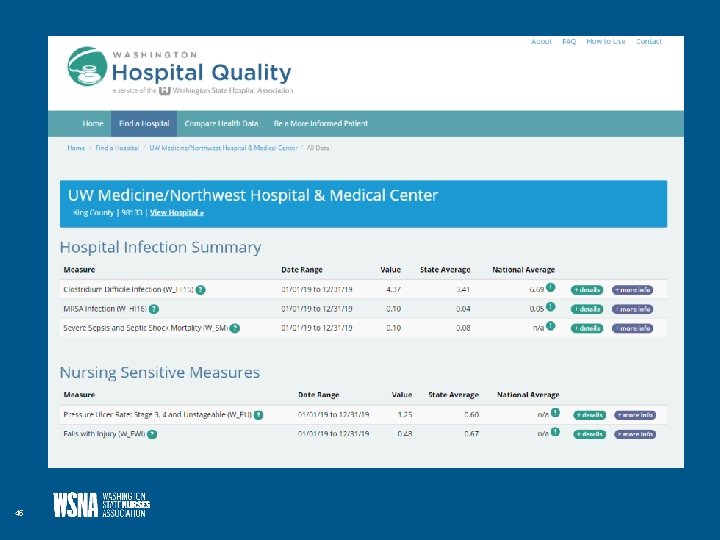Click Home in the breadcrumb trail
The height and width of the screenshot is (540, 720).
(x=76, y=148)
